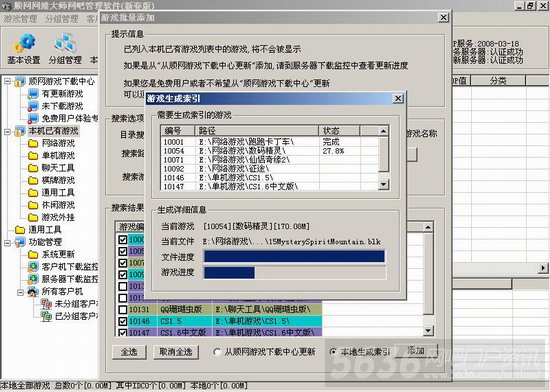Toggle checkbox for game 10147 CS1.6中文版
This screenshot has height=392, width=550.
122,332
